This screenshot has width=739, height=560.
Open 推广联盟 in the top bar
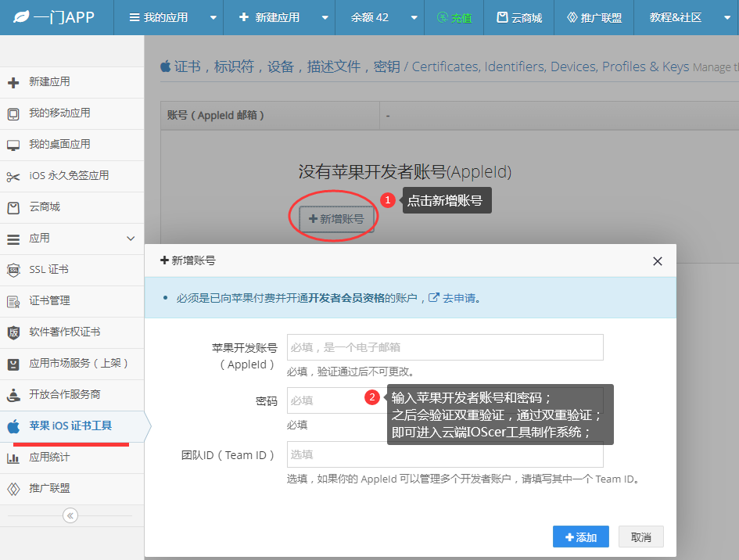coord(594,18)
